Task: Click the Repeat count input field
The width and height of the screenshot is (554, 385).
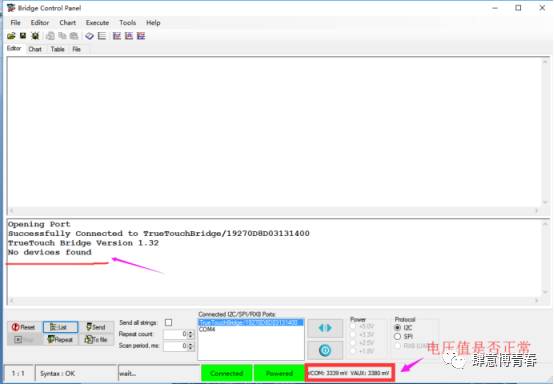Action: pyautogui.click(x=175, y=334)
